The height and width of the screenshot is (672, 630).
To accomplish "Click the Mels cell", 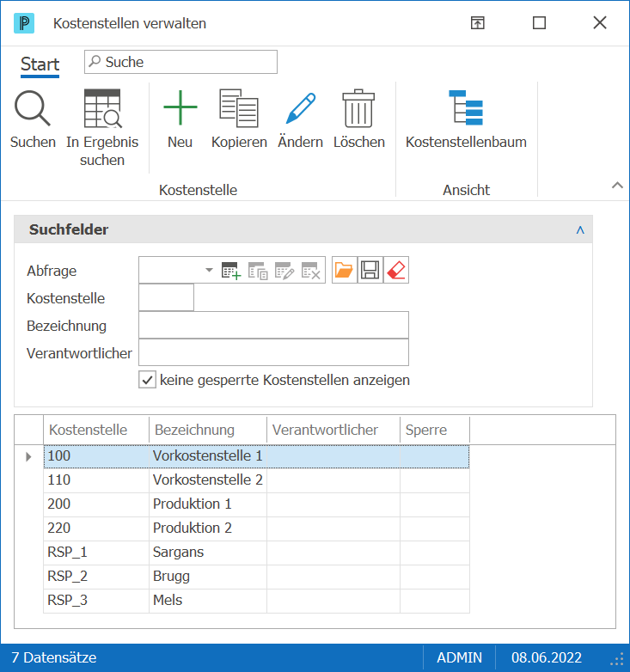I will 208,600.
